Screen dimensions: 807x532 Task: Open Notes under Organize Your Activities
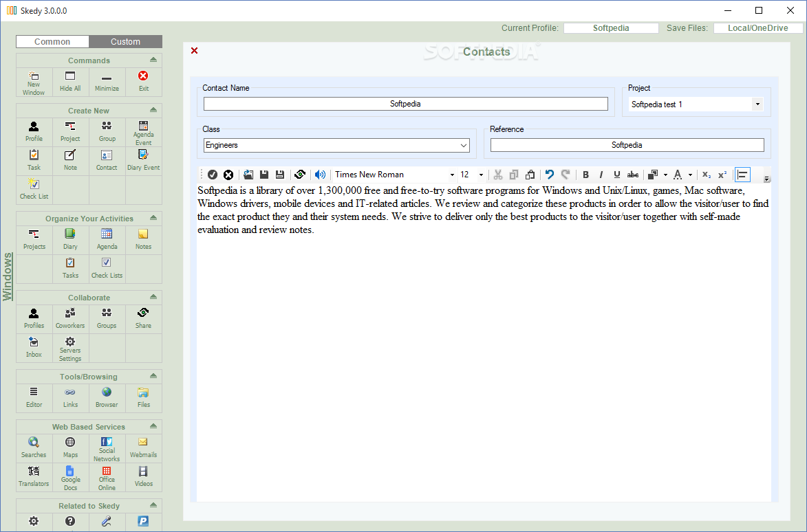coord(143,239)
